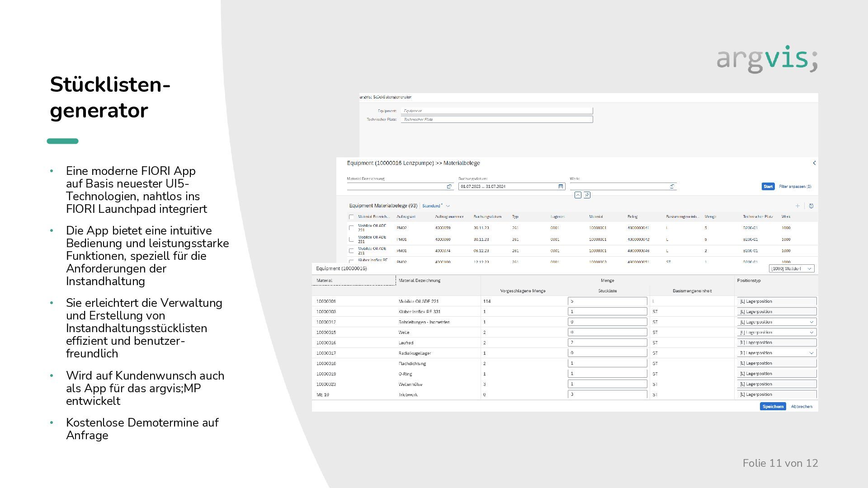The image size is (868, 488).
Task: Open calendar icon in the Buchungsdatum field
Action: (x=561, y=187)
